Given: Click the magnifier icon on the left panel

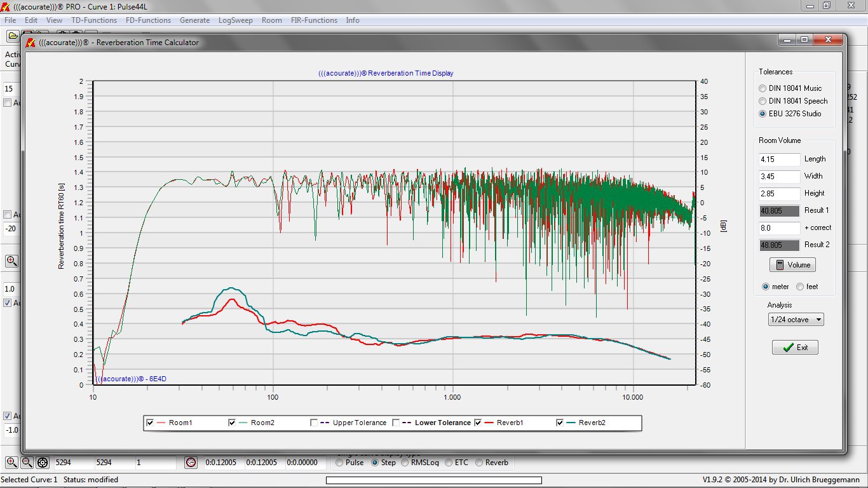Looking at the screenshot, I should pyautogui.click(x=11, y=261).
